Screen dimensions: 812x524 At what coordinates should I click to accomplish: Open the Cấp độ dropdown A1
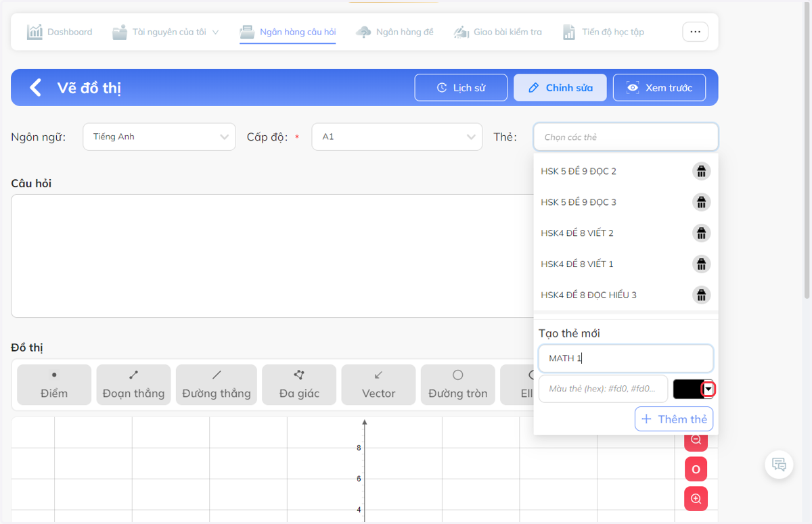tap(397, 137)
